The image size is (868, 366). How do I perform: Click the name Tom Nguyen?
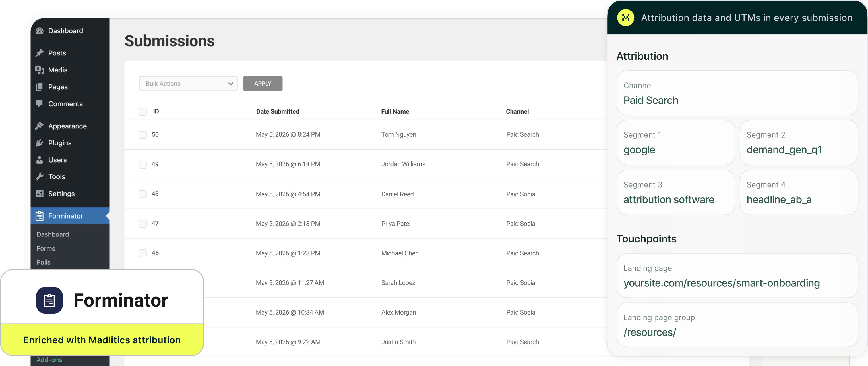tap(399, 135)
